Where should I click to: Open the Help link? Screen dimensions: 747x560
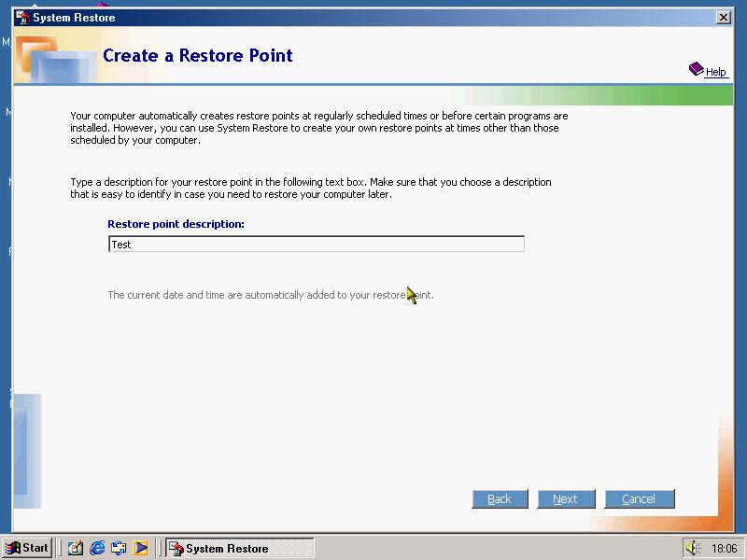715,72
